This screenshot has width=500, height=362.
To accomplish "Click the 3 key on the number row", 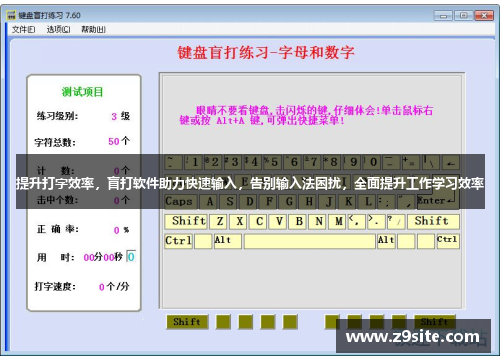I will (233, 162).
